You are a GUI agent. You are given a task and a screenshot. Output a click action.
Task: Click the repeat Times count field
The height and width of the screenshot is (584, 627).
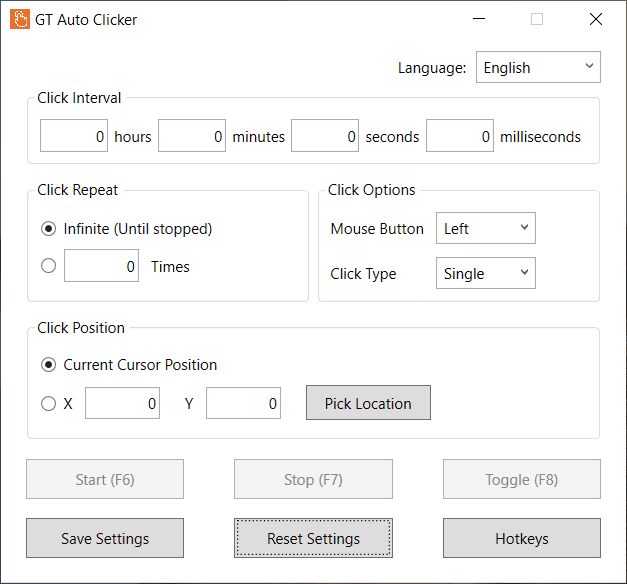(102, 266)
